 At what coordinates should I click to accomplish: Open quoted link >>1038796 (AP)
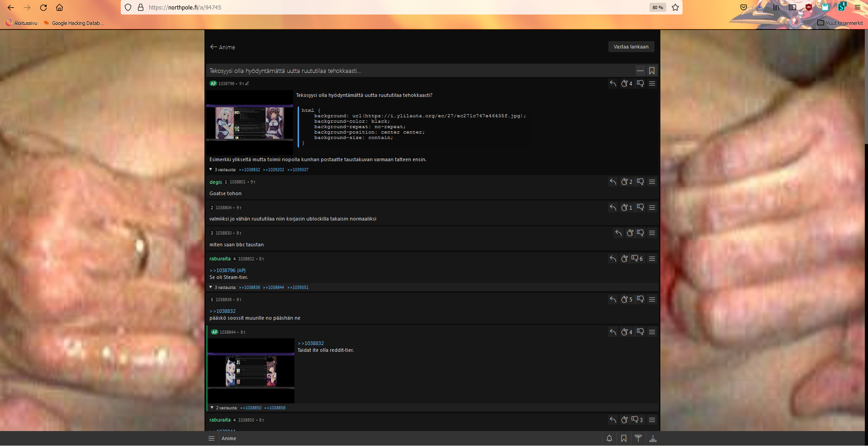tap(228, 270)
